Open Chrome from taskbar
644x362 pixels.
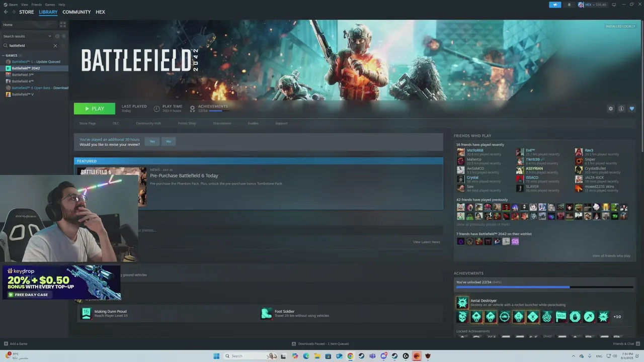(x=350, y=356)
